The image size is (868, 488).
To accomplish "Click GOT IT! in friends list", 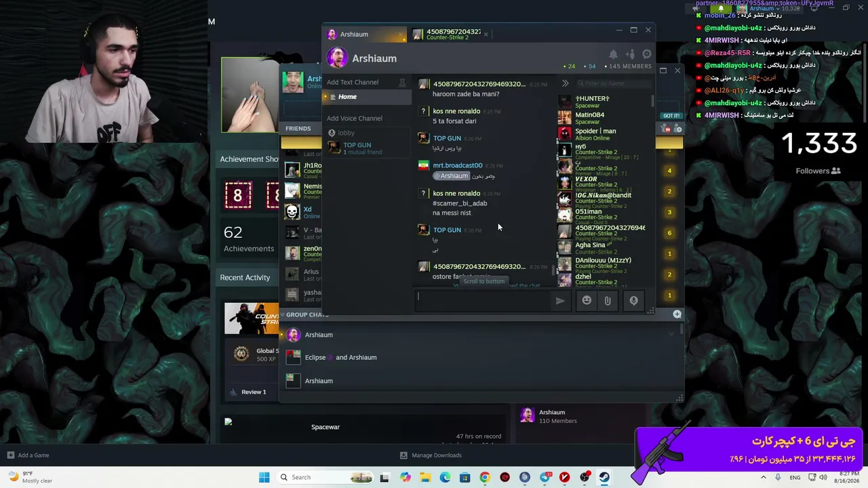I will coord(671,115).
